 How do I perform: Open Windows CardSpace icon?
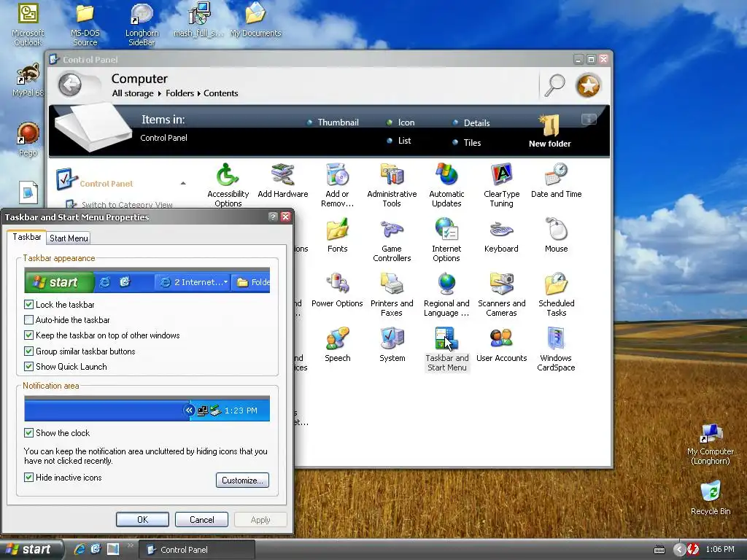pos(556,349)
